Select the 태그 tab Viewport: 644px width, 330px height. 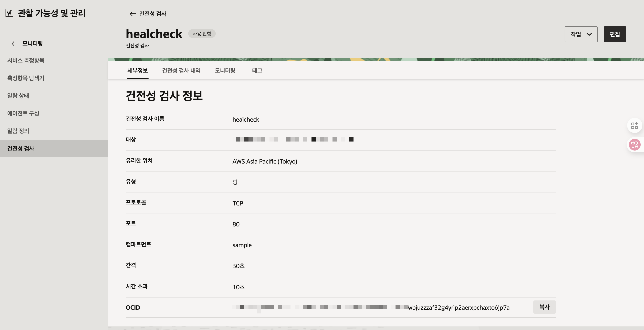(x=257, y=71)
